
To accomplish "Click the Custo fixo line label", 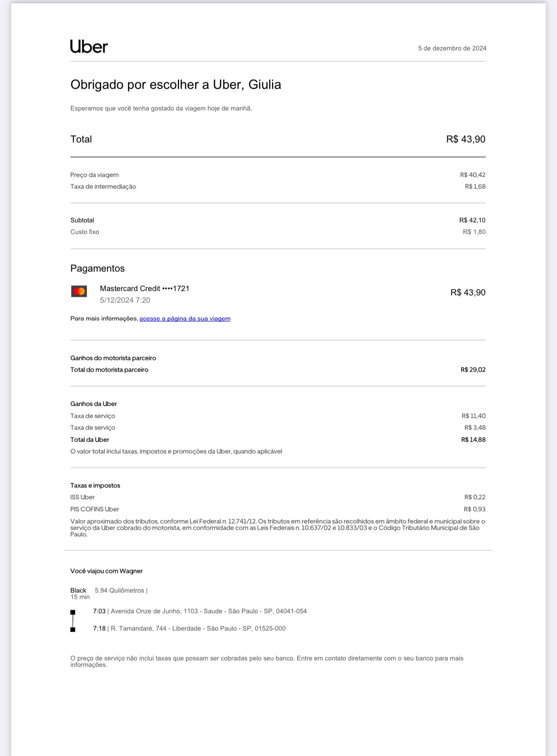I will click(x=85, y=232).
